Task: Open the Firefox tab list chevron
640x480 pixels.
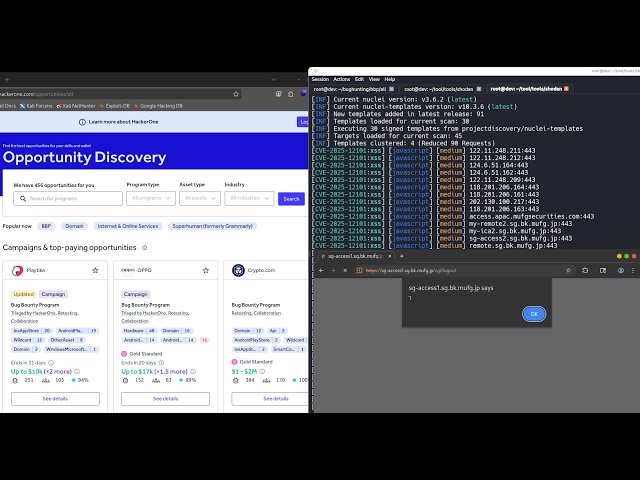Action: coord(274,80)
